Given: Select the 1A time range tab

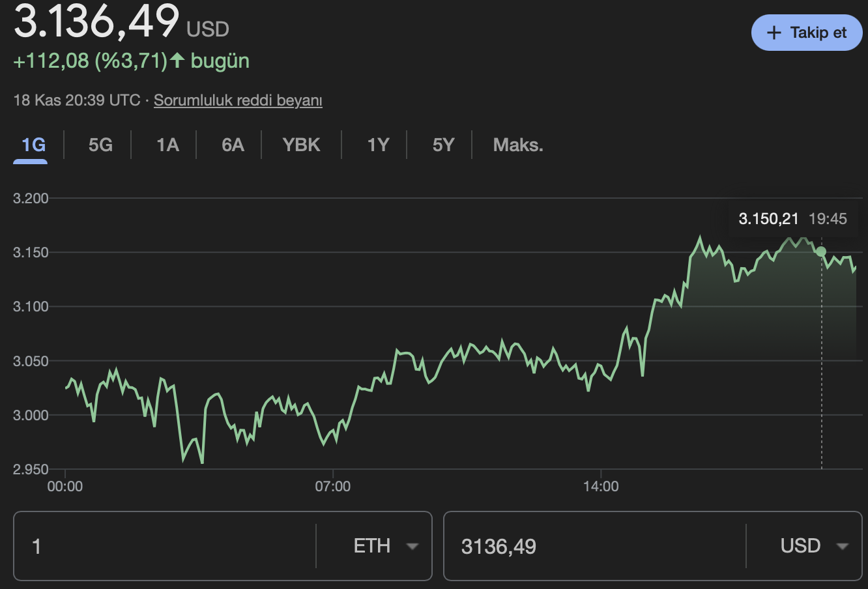Looking at the screenshot, I should [167, 145].
